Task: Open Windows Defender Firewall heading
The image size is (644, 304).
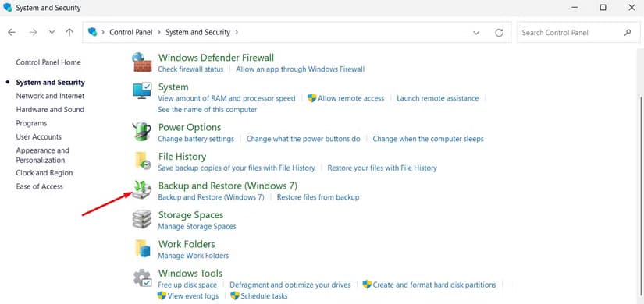Action: pyautogui.click(x=216, y=58)
